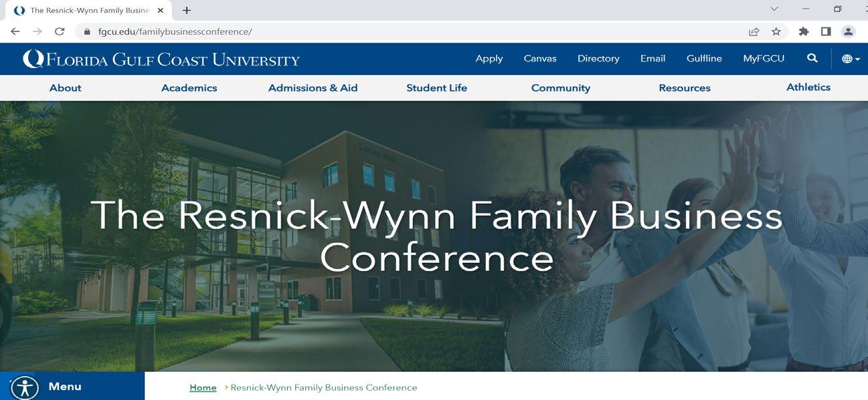
Task: Click the Apply link
Action: (x=489, y=59)
